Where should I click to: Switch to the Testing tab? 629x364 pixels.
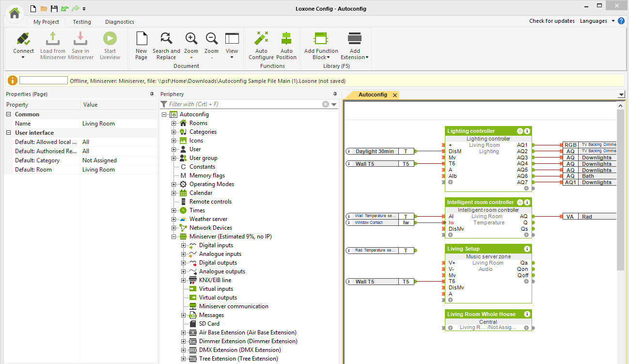[82, 22]
